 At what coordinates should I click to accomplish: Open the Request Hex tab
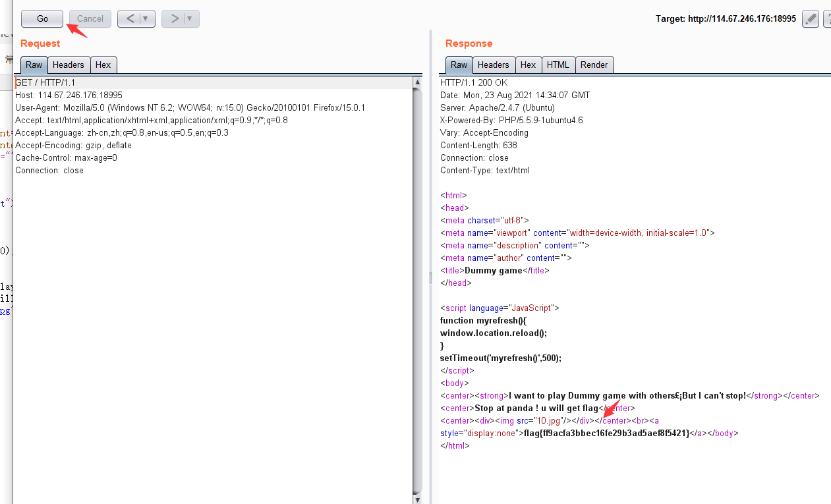coord(103,65)
